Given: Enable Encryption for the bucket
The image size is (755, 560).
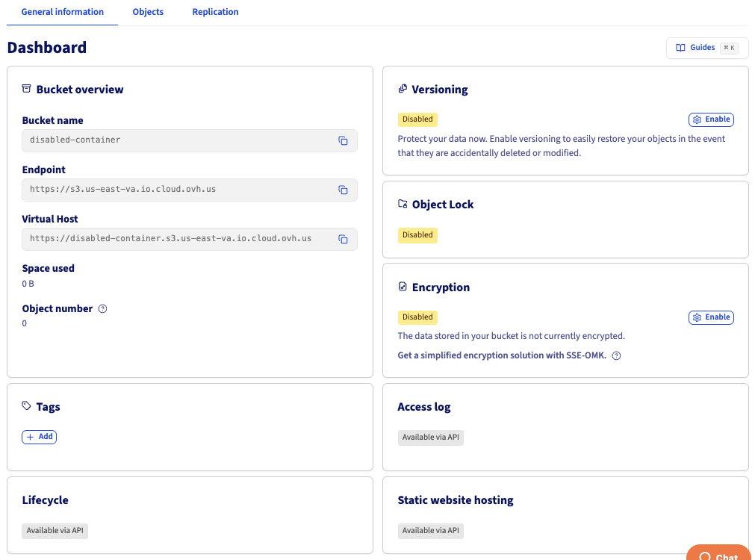Looking at the screenshot, I should 711,317.
